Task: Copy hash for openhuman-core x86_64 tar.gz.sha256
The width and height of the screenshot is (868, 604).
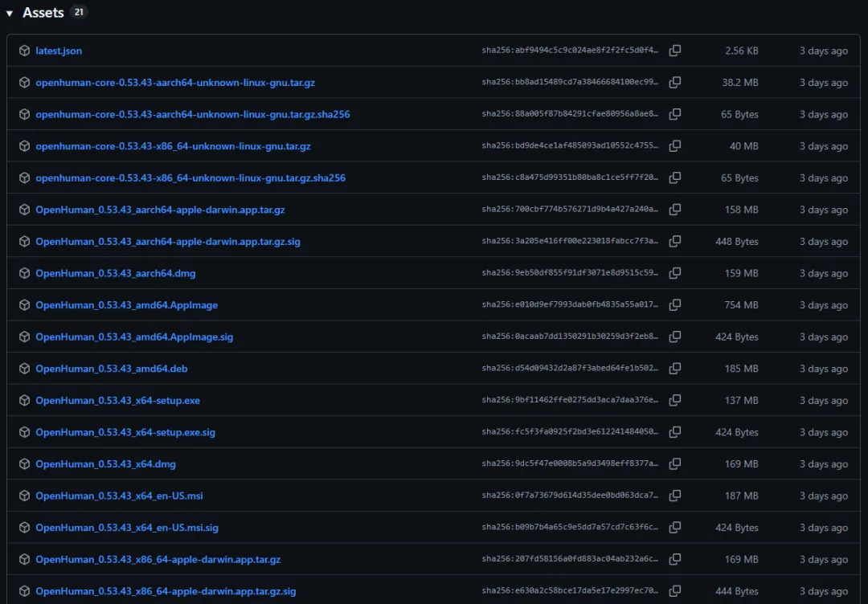Action: coord(675,178)
